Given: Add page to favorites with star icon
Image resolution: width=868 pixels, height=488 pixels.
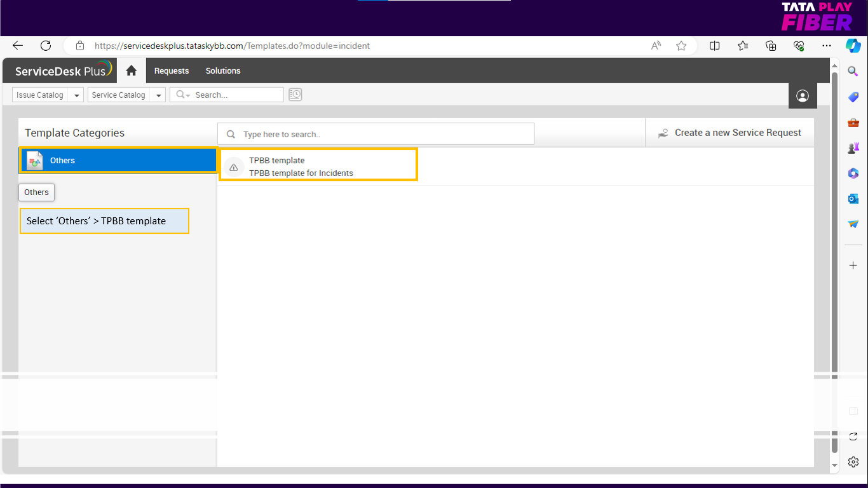Looking at the screenshot, I should click(x=681, y=46).
